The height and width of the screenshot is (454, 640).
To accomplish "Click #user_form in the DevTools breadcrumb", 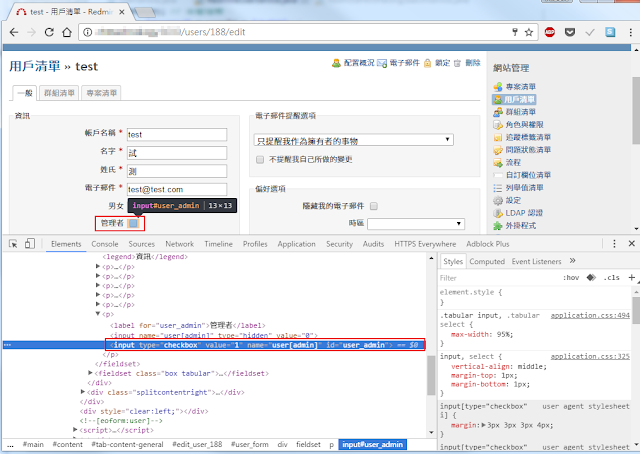I will 249,445.
